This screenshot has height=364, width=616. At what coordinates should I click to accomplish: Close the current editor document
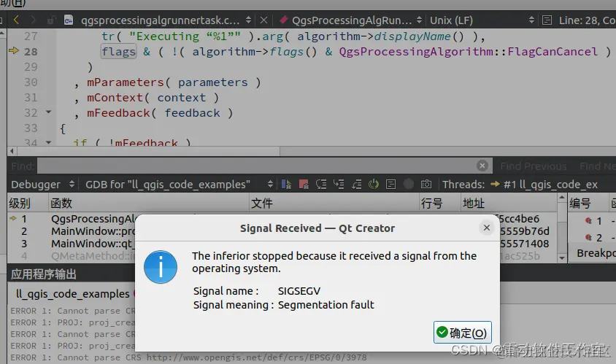[264, 20]
